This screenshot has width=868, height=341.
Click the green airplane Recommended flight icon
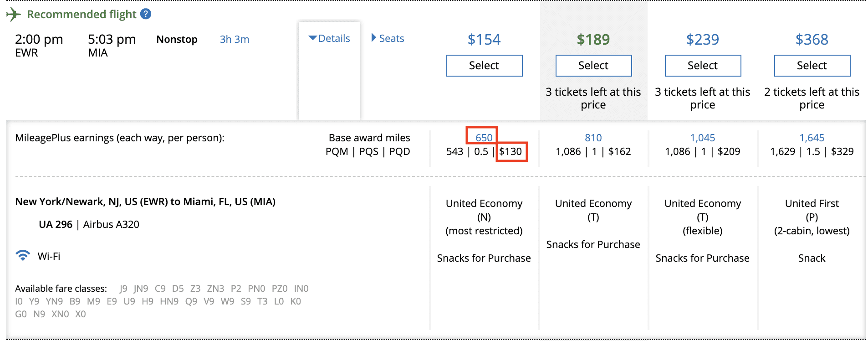pos(13,14)
